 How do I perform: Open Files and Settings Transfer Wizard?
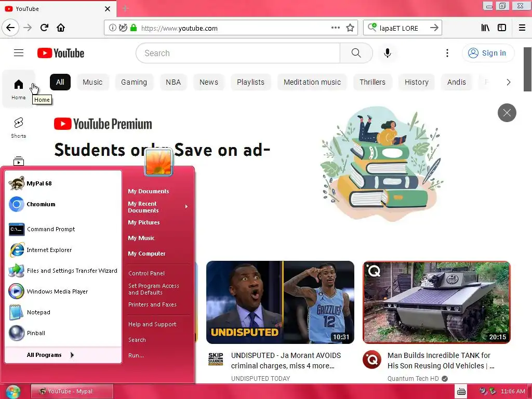pos(63,270)
